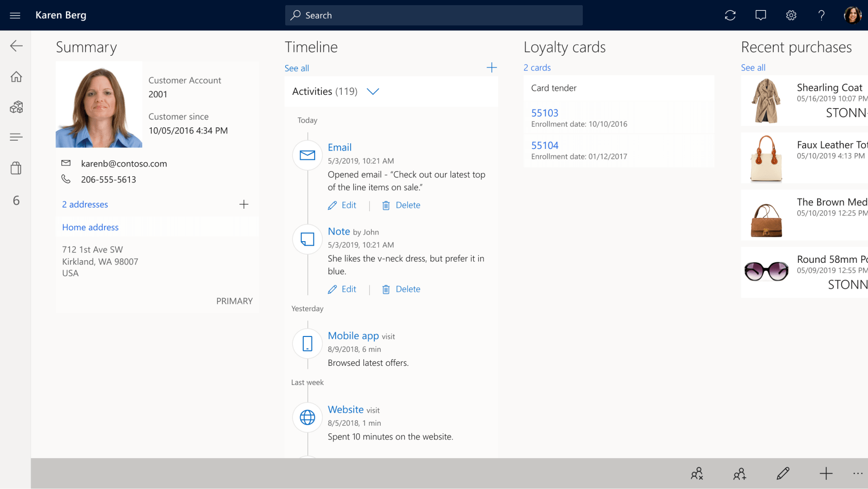Click the refresh sync icon
The image size is (868, 489).
[x=730, y=15]
